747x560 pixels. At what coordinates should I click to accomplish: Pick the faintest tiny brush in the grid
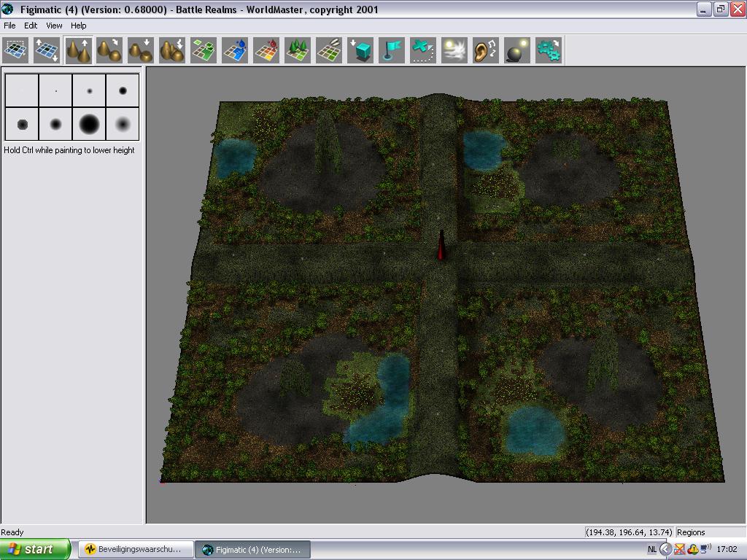coord(22,90)
